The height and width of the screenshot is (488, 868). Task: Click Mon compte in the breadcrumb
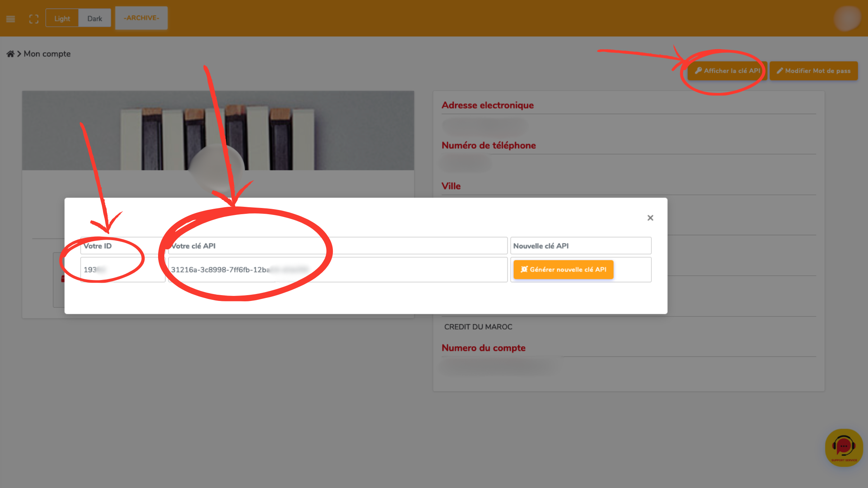46,54
